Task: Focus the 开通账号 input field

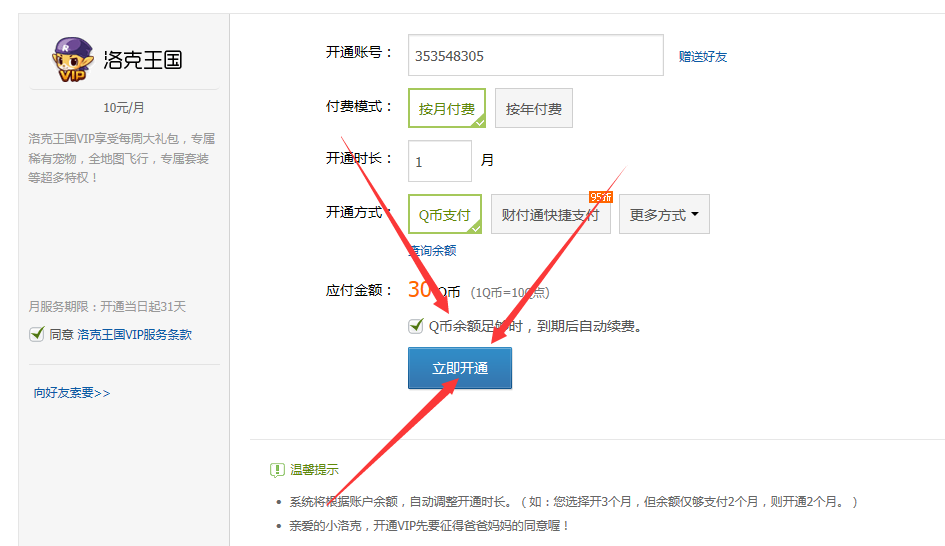Action: click(x=535, y=55)
